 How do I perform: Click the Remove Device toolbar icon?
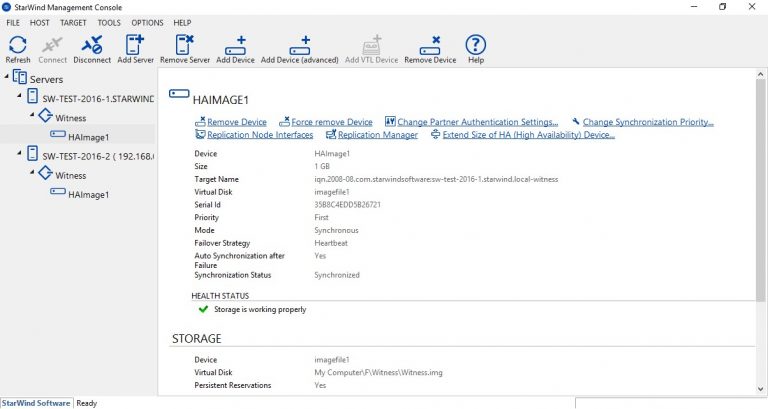tap(430, 45)
